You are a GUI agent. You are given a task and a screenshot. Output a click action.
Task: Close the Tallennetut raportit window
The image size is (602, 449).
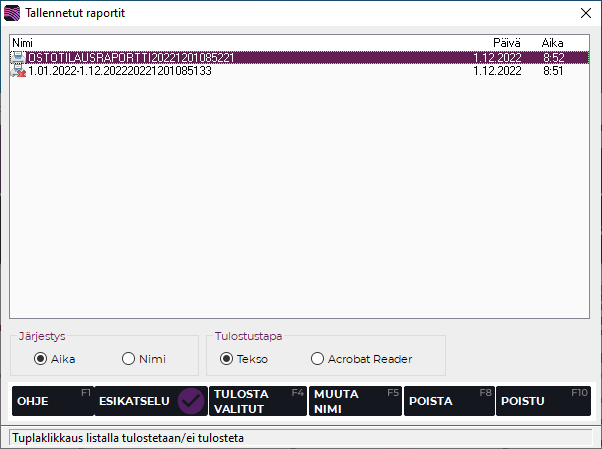point(584,13)
